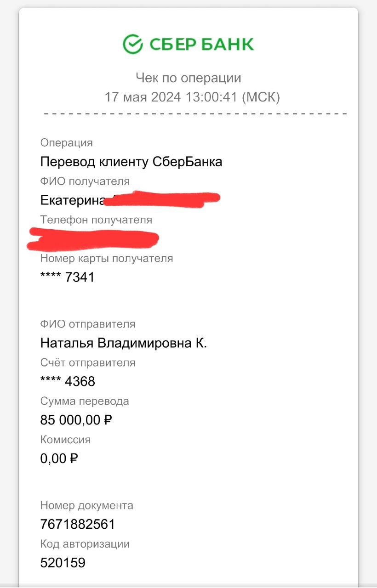Viewport: 377px width, 588px height.
Task: Select authorization code 520159
Action: pyautogui.click(x=63, y=563)
